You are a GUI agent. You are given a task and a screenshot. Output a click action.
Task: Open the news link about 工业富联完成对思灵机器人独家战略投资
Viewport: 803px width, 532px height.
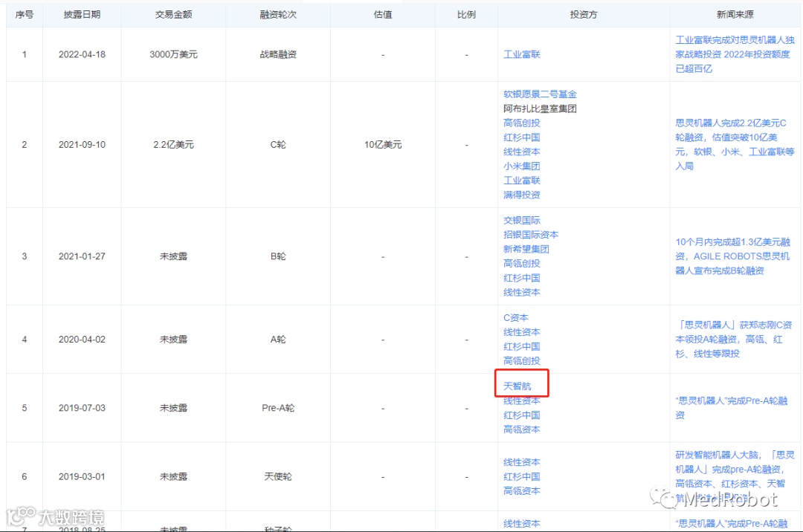[735, 54]
